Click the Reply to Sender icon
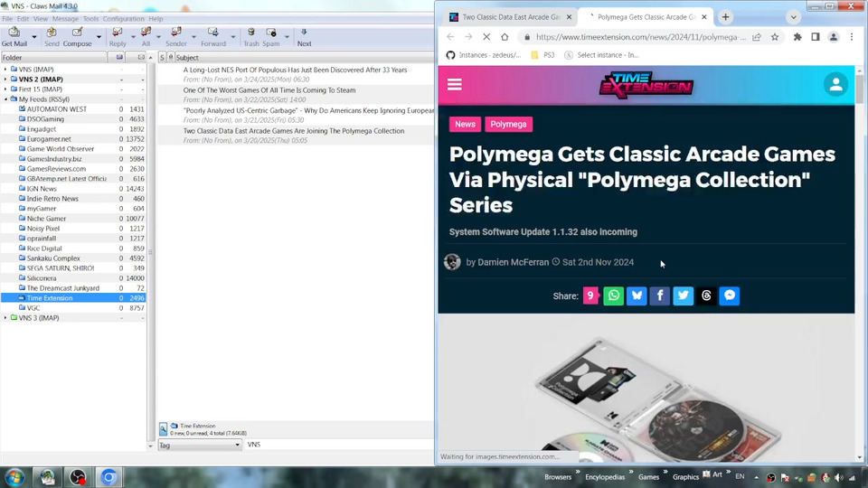The image size is (868, 488). click(x=176, y=33)
